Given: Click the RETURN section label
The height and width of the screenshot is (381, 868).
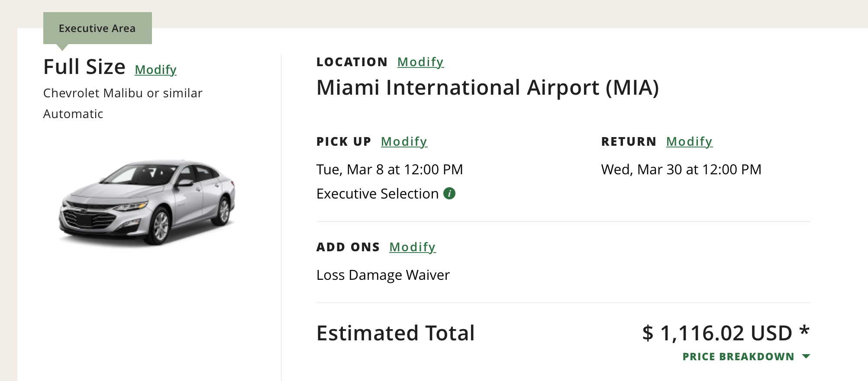Looking at the screenshot, I should click(x=629, y=141).
